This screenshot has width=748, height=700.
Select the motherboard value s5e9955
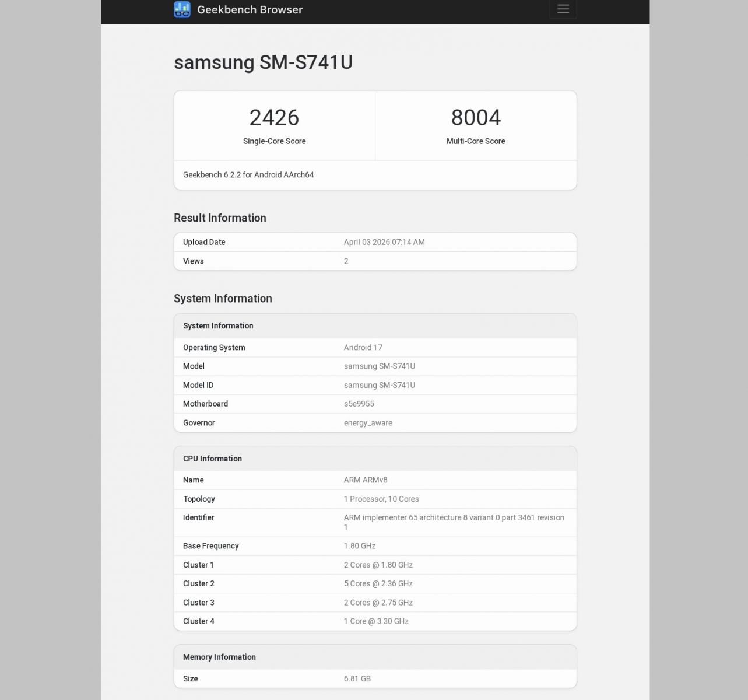(359, 404)
